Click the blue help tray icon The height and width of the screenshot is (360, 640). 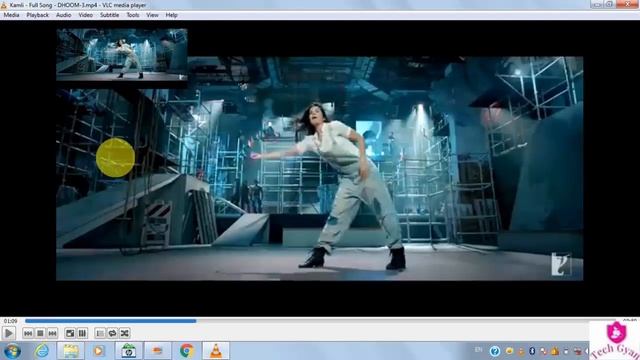tap(495, 351)
